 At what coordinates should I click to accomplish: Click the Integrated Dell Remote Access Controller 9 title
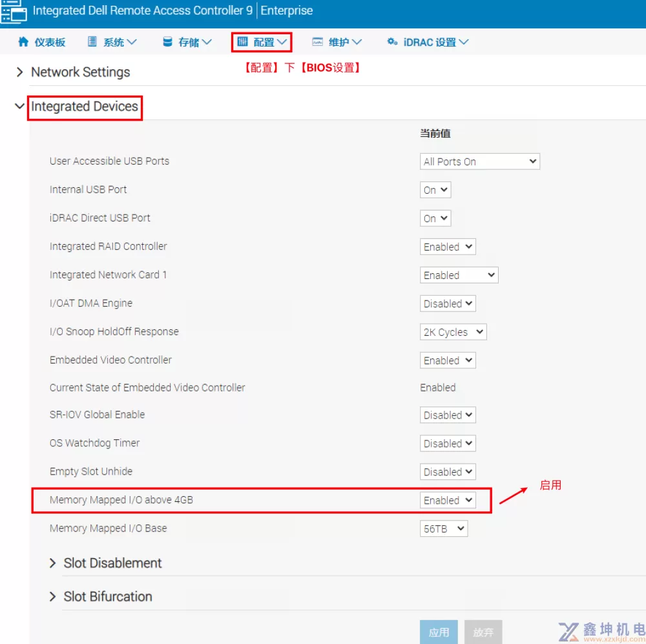click(143, 10)
